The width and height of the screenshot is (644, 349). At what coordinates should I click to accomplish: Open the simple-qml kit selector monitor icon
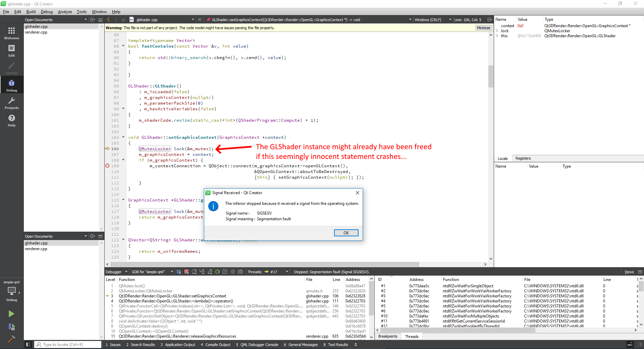12,291
